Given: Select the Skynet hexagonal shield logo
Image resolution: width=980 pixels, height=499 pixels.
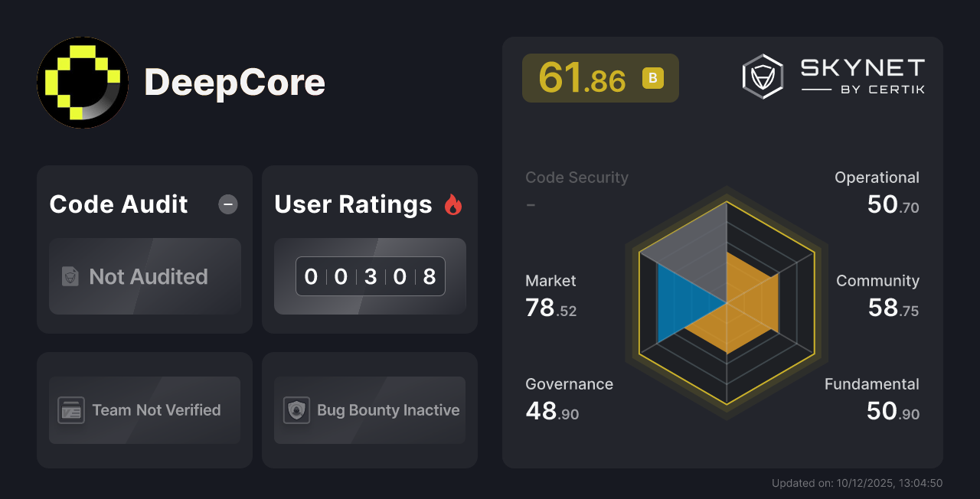Looking at the screenshot, I should [x=762, y=76].
